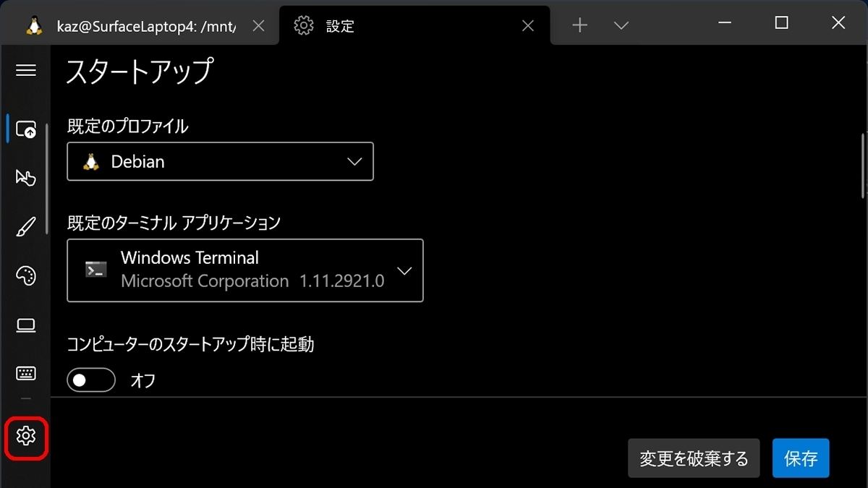This screenshot has width=868, height=488.
Task: Minimize the Windows Terminal window
Action: [725, 23]
